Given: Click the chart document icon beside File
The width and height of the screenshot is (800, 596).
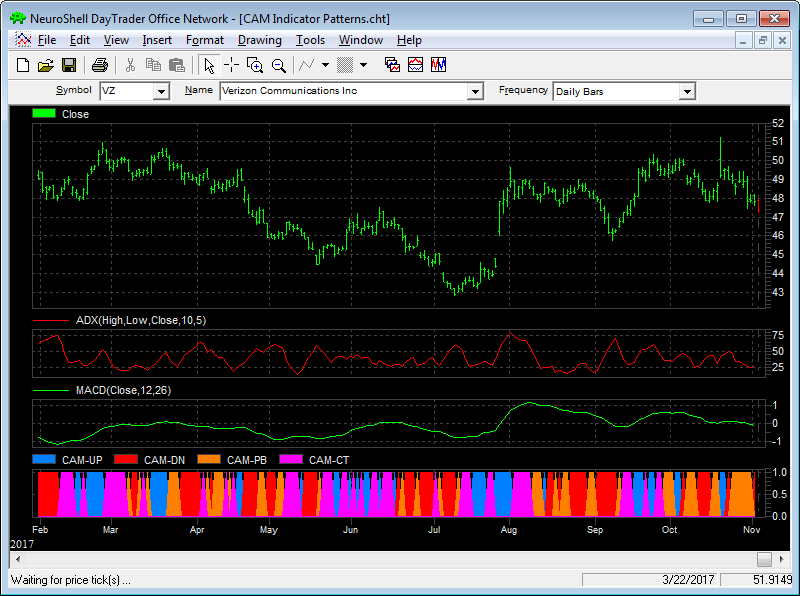Looking at the screenshot, I should pyautogui.click(x=22, y=40).
